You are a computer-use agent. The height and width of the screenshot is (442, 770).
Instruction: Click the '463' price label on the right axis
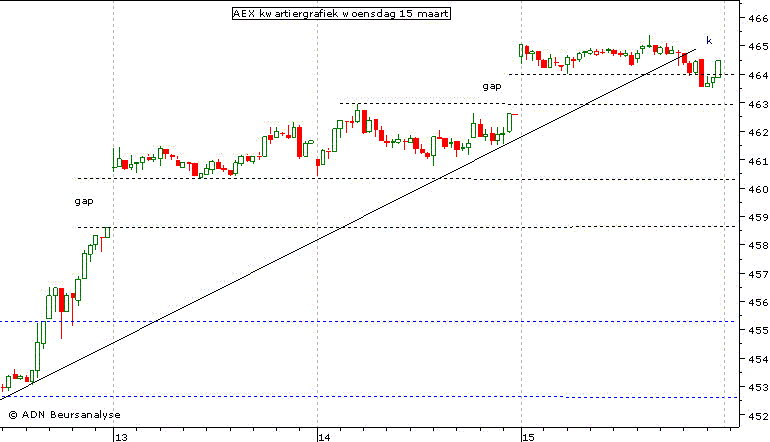pyautogui.click(x=759, y=104)
